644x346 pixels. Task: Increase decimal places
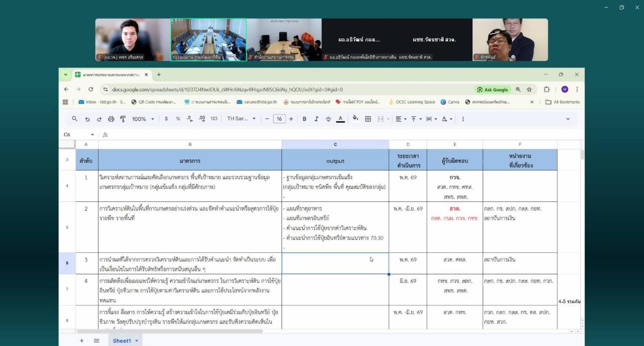coord(202,119)
